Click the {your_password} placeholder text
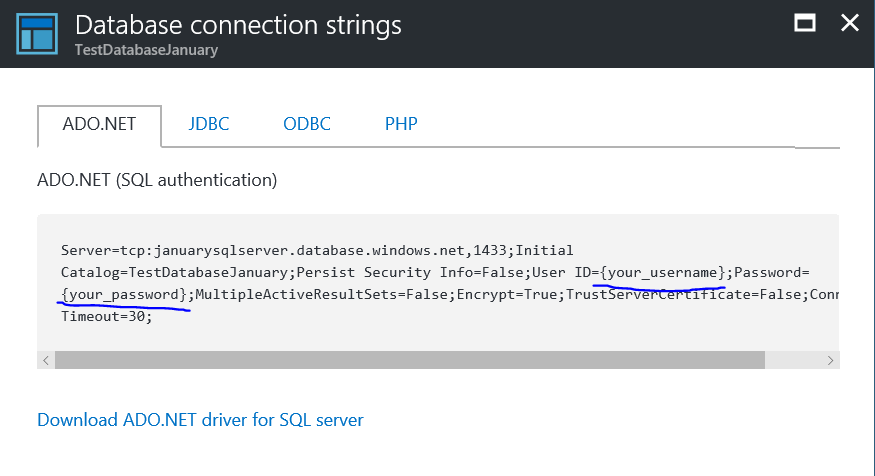The image size is (875, 476). tap(124, 294)
